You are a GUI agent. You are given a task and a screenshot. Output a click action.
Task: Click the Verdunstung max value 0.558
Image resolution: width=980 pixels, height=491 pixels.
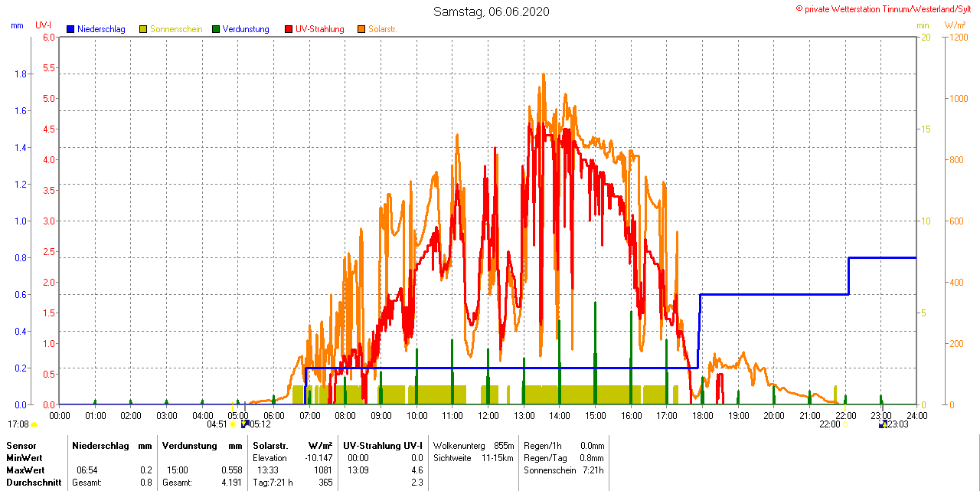(231, 470)
